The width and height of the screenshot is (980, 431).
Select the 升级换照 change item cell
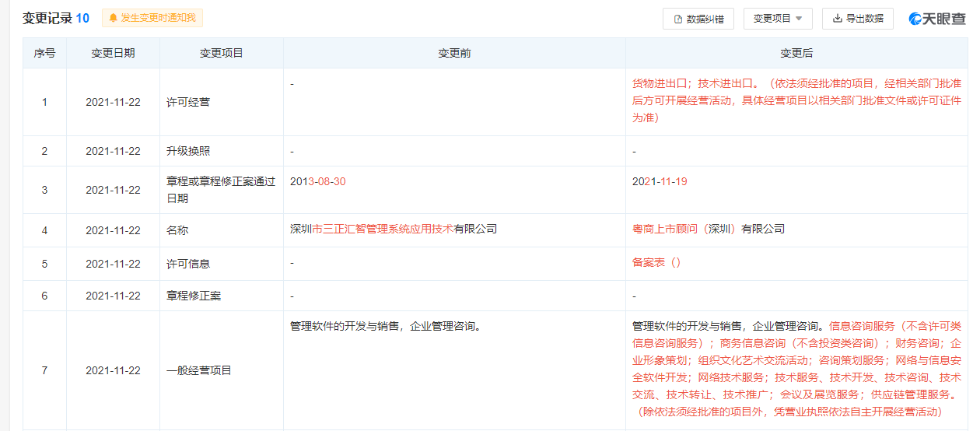222,151
